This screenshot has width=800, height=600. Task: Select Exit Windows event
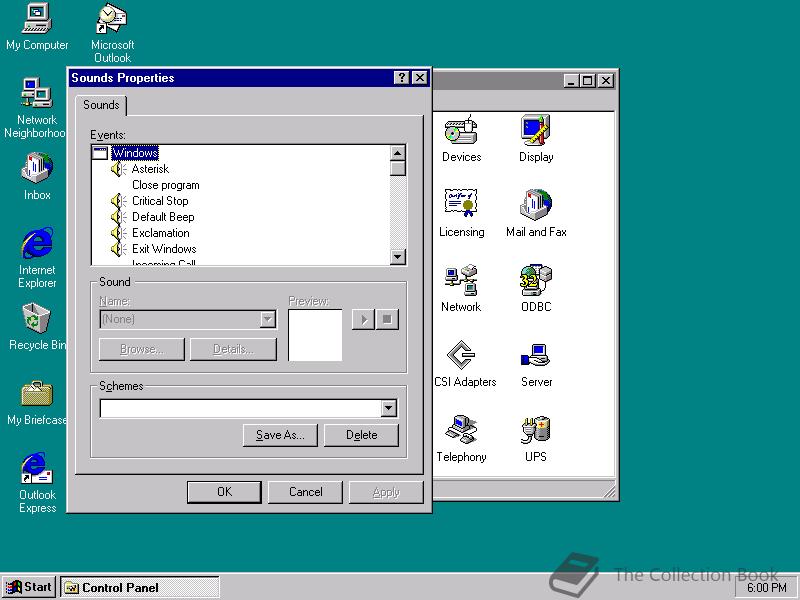pyautogui.click(x=164, y=249)
